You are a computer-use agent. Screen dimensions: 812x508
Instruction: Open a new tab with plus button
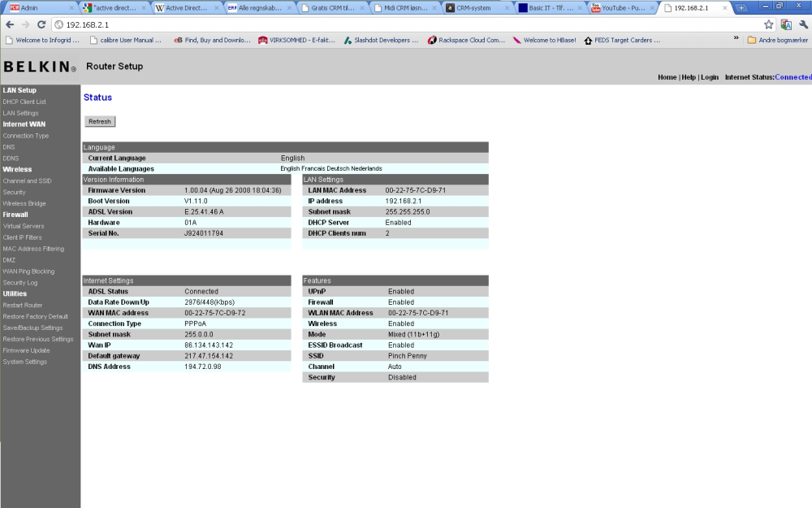click(x=741, y=8)
